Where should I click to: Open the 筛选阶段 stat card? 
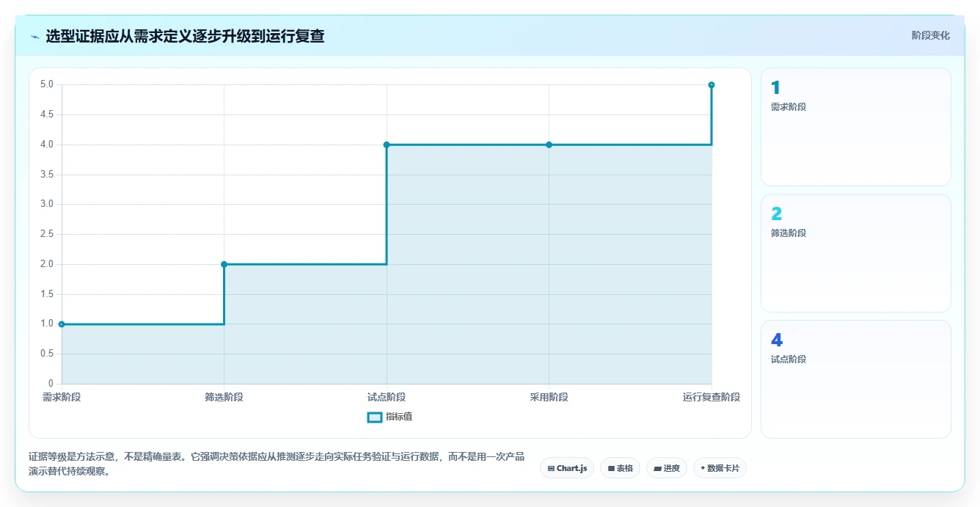click(855, 253)
